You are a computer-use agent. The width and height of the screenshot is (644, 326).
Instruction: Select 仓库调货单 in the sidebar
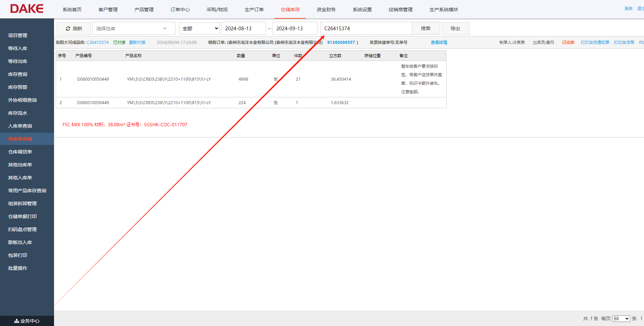coord(20,152)
